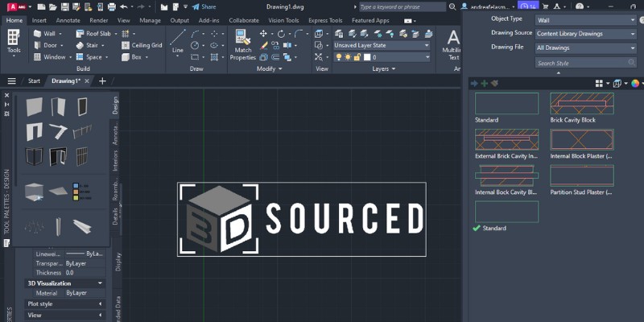Image resolution: width=644 pixels, height=322 pixels.
Task: Pick the Box tool in Build panel
Action: pos(132,57)
